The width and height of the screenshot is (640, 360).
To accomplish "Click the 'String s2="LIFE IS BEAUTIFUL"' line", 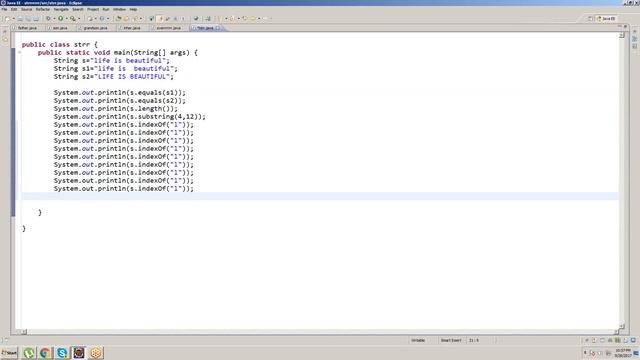I will coord(113,77).
